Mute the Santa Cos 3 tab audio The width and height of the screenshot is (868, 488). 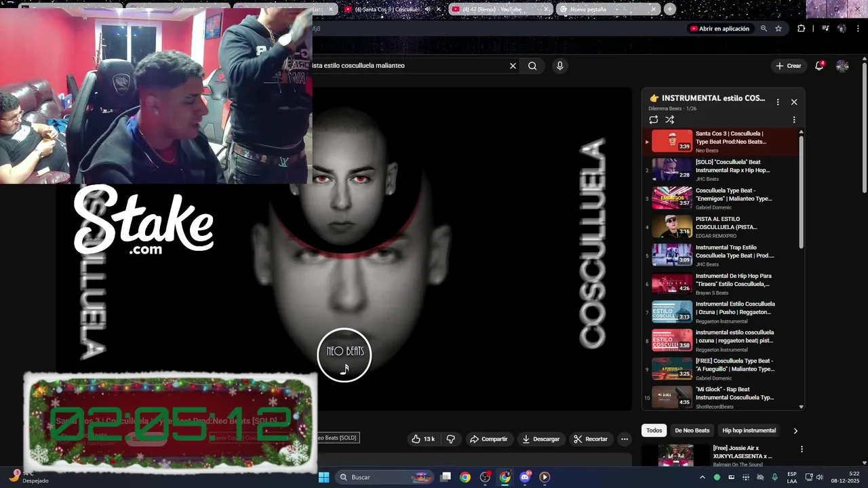(x=427, y=9)
